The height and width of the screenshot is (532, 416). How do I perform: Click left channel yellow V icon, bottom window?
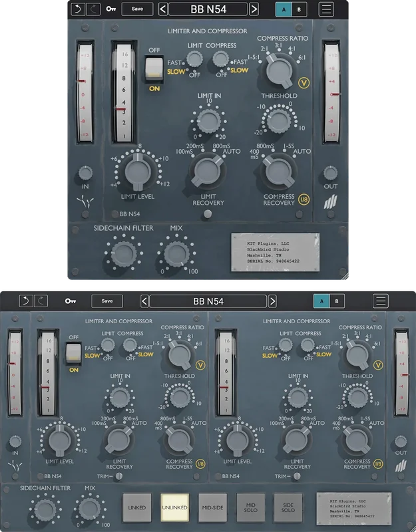[x=200, y=365]
